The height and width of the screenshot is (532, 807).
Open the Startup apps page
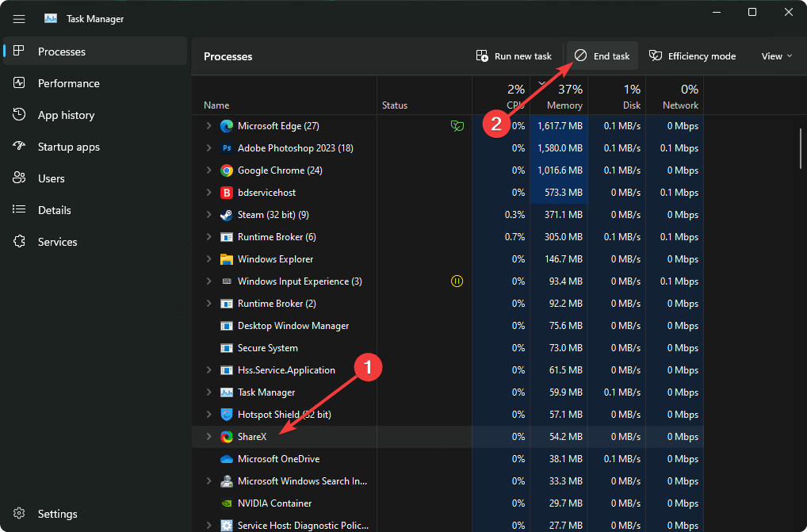coord(69,147)
